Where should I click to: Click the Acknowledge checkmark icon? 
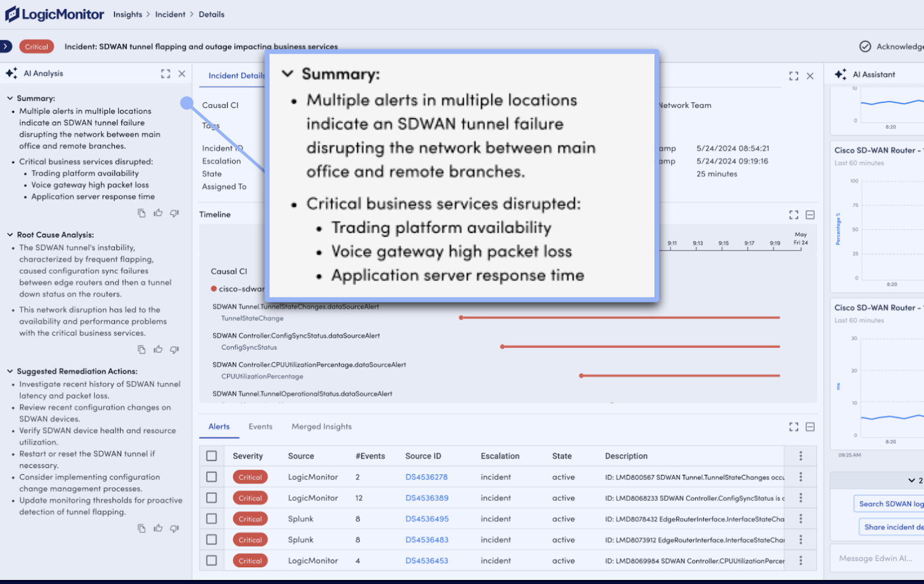pyautogui.click(x=865, y=47)
